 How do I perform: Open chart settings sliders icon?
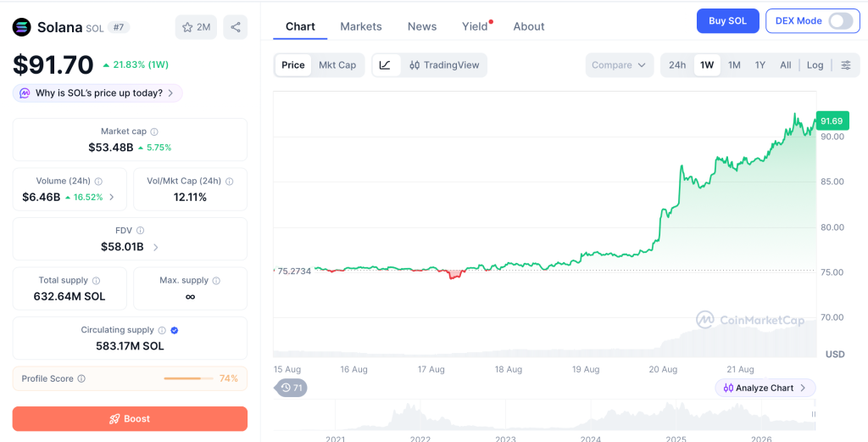pyautogui.click(x=846, y=64)
